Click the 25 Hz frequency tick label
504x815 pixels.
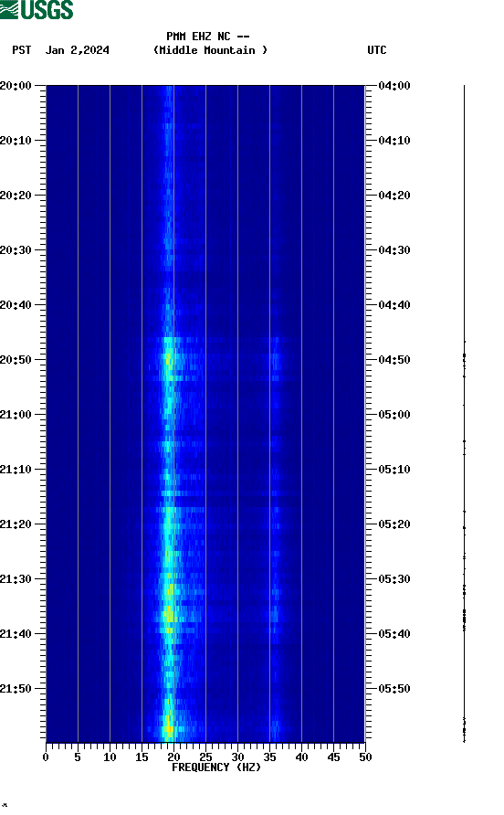coord(205,757)
